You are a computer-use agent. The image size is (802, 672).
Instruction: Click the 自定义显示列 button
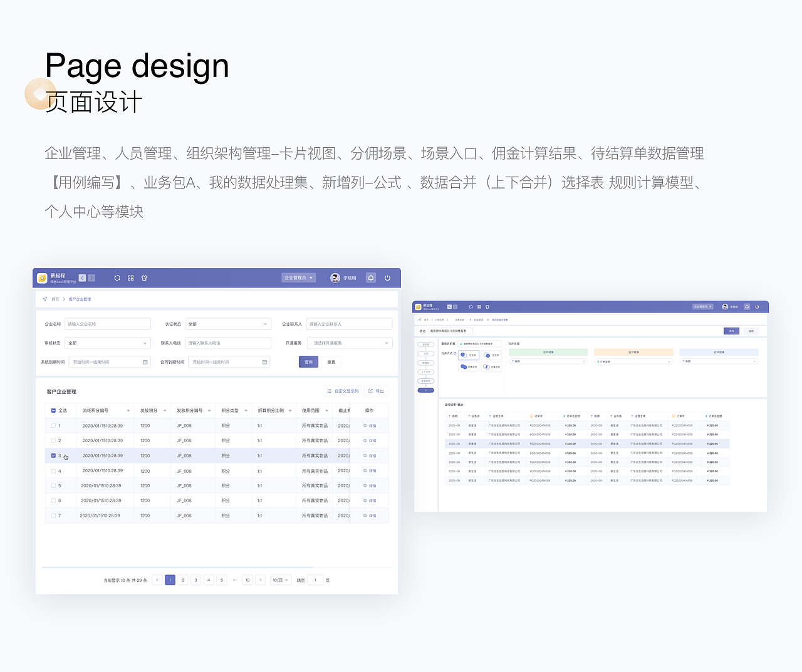(343, 391)
